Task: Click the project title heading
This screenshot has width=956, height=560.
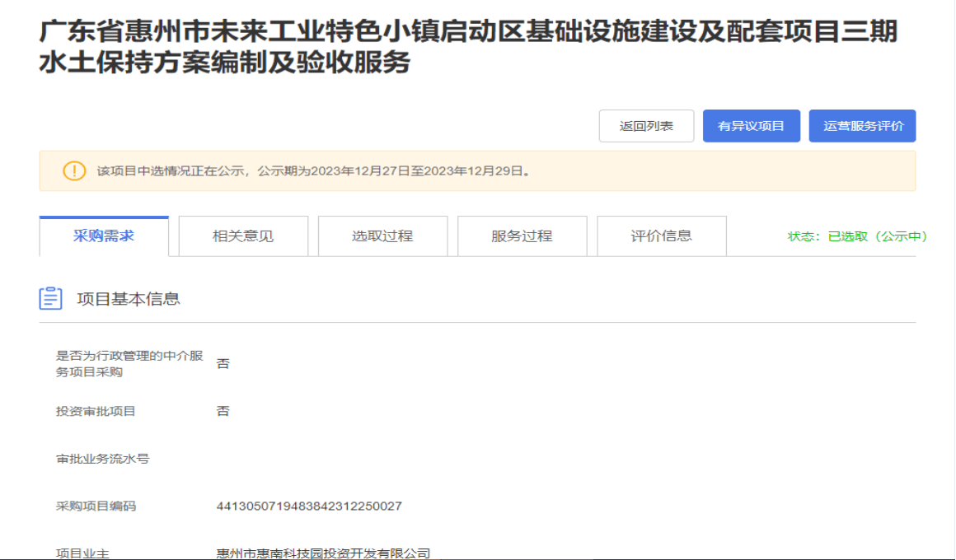Action: 468,46
